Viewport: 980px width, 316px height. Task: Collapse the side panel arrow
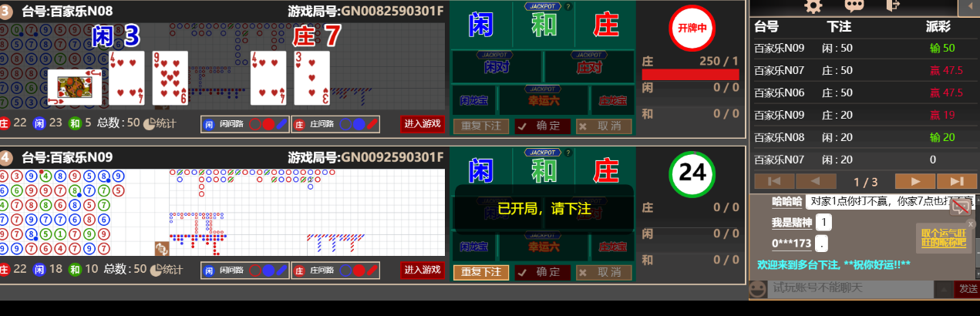click(969, 6)
